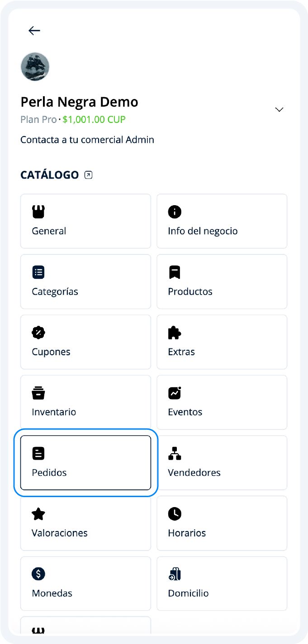308x644 pixels.
Task: Contact your commercial Admin link
Action: click(87, 140)
